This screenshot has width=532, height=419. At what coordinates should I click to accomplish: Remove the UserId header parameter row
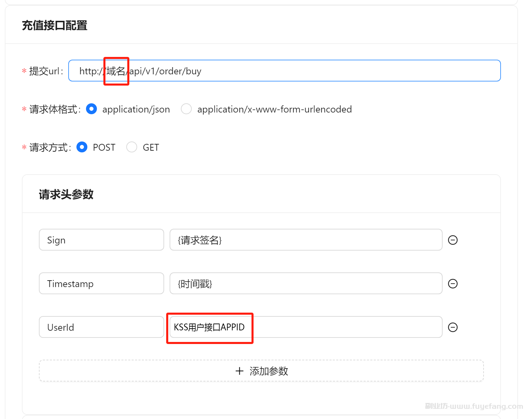pos(452,327)
